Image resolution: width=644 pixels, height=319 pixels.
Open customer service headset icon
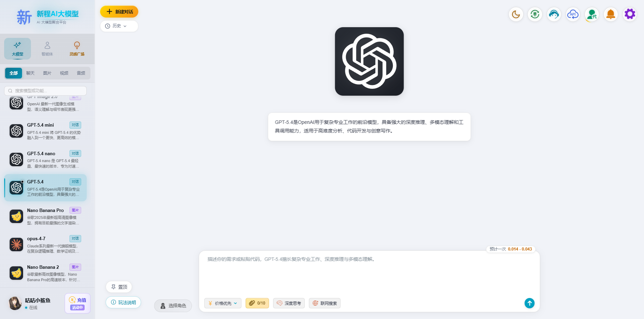click(x=554, y=14)
